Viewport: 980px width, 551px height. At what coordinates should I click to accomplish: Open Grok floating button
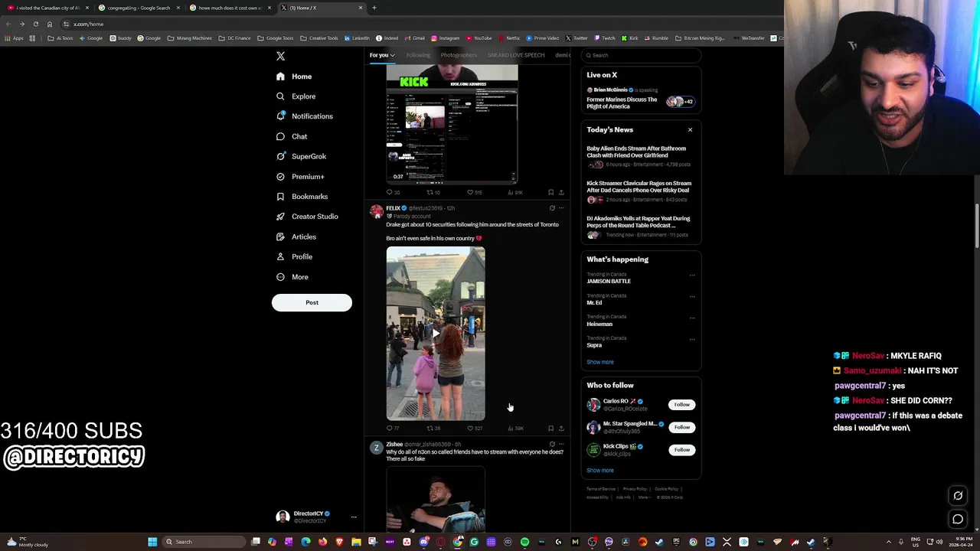coord(958,496)
